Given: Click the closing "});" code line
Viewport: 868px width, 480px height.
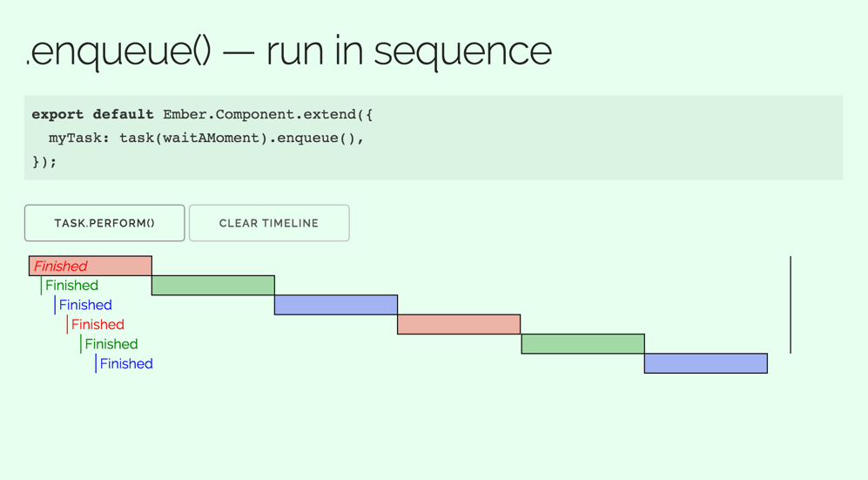Looking at the screenshot, I should coord(44,161).
